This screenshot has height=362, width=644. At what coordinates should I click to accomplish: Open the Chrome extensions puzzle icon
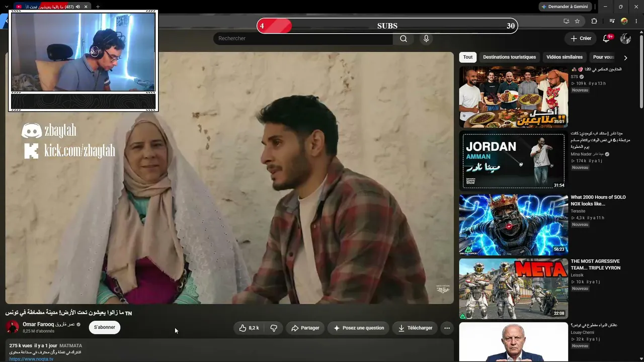point(594,21)
